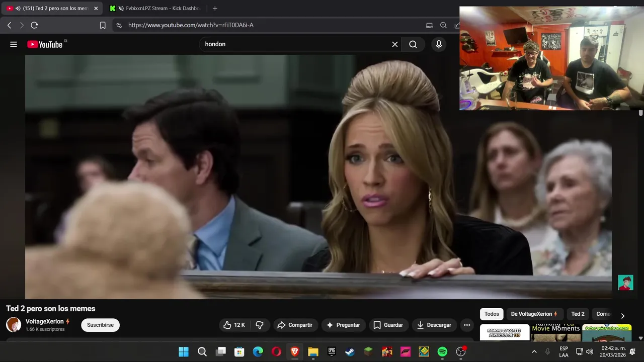Select the Todos filter chip

tap(492, 314)
